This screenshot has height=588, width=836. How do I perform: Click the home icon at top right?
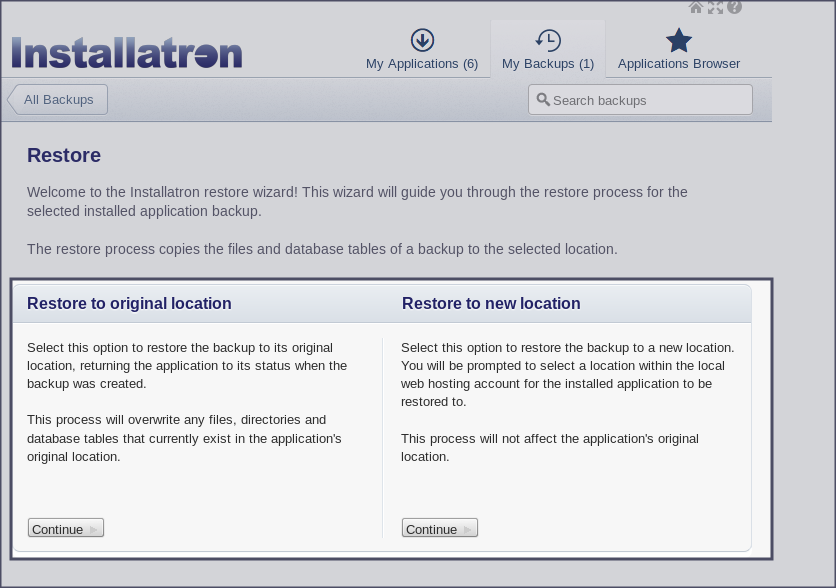(696, 7)
